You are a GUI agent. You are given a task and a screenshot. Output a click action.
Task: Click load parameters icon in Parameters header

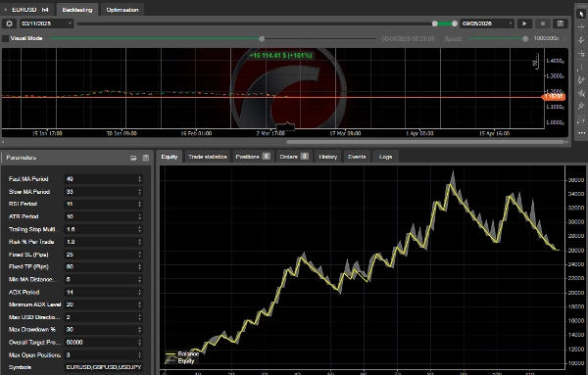[133, 158]
